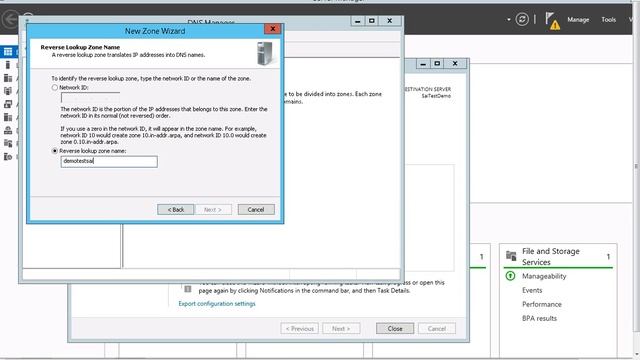
Task: Click Previous button in Add Roles wizard
Action: (300, 328)
